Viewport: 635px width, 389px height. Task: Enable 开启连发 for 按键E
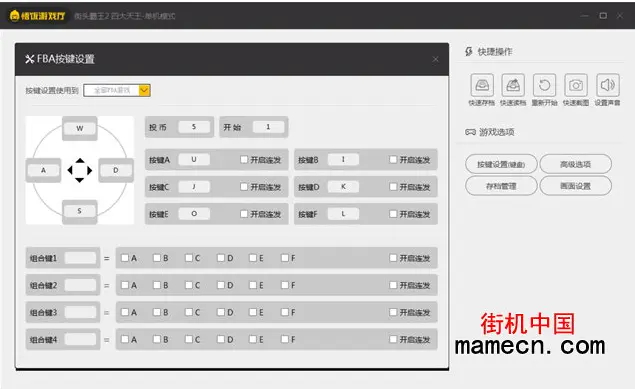pyautogui.click(x=244, y=214)
